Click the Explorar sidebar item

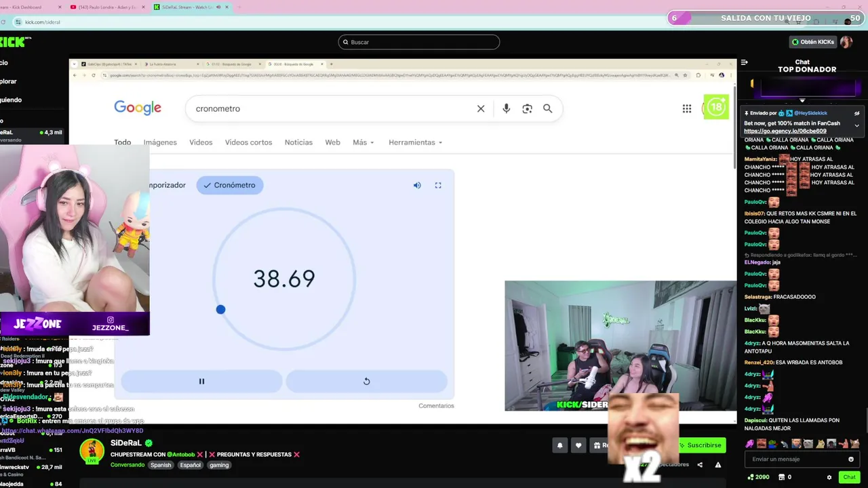(x=8, y=81)
